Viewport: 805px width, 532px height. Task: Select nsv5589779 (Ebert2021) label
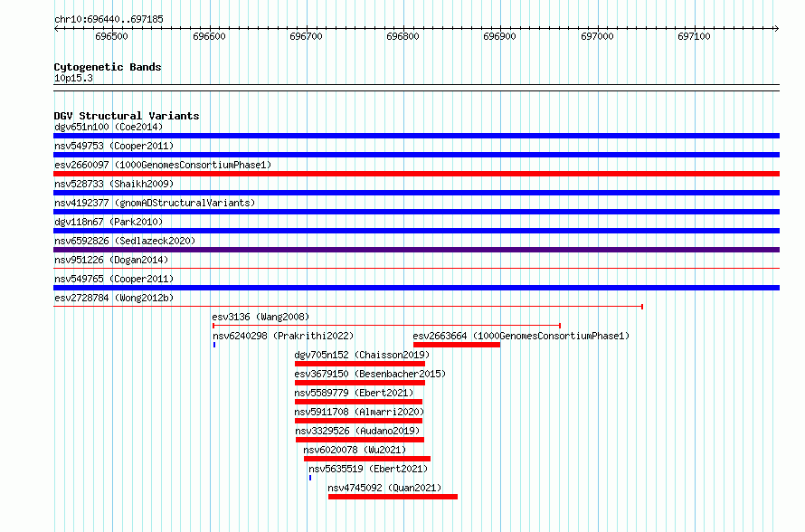tap(354, 393)
